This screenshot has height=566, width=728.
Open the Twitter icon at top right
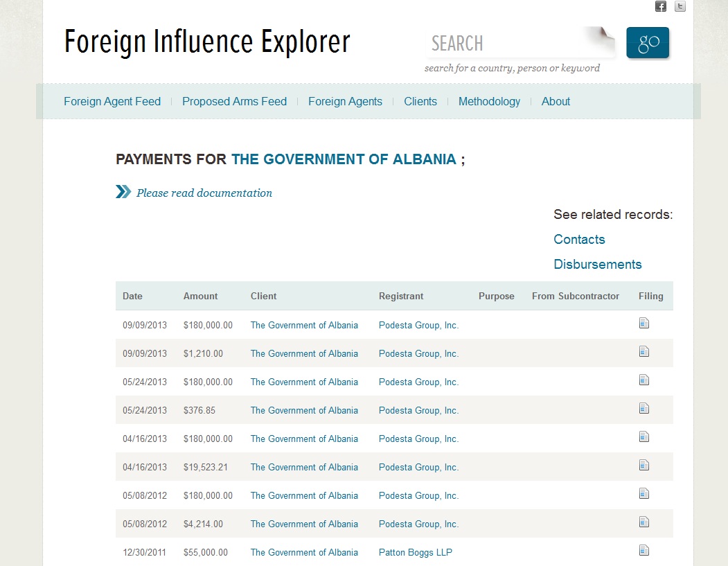coord(680,6)
